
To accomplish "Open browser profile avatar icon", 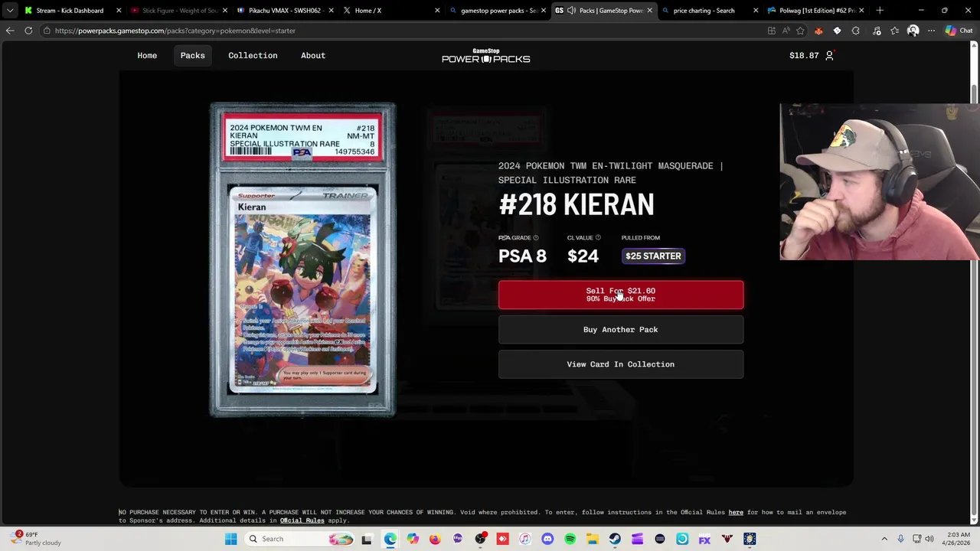I will (913, 31).
